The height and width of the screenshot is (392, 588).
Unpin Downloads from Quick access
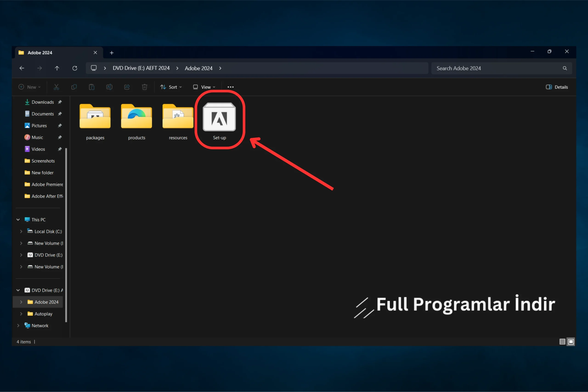point(60,102)
